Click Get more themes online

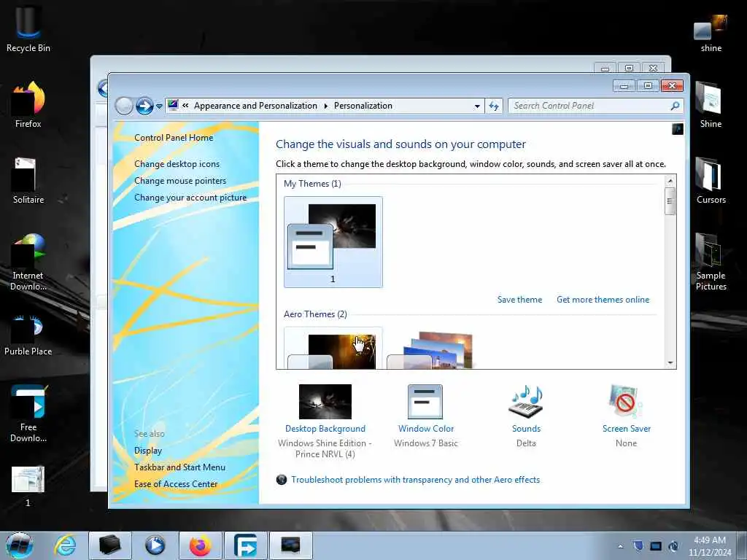pyautogui.click(x=603, y=300)
